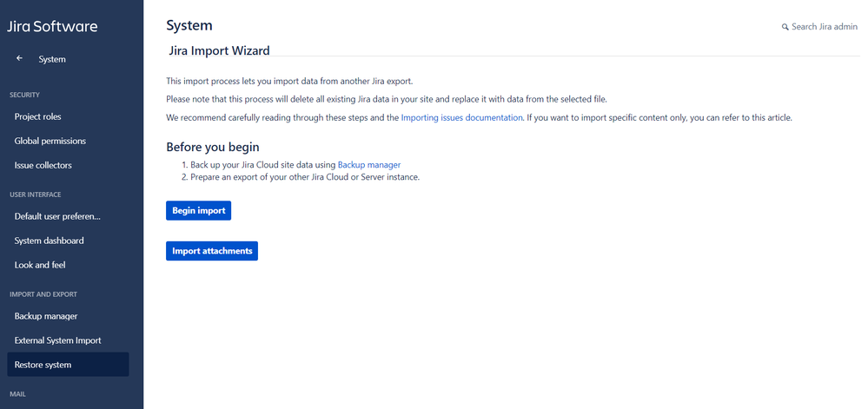Click the USER INTERFACE section heading

(35, 195)
